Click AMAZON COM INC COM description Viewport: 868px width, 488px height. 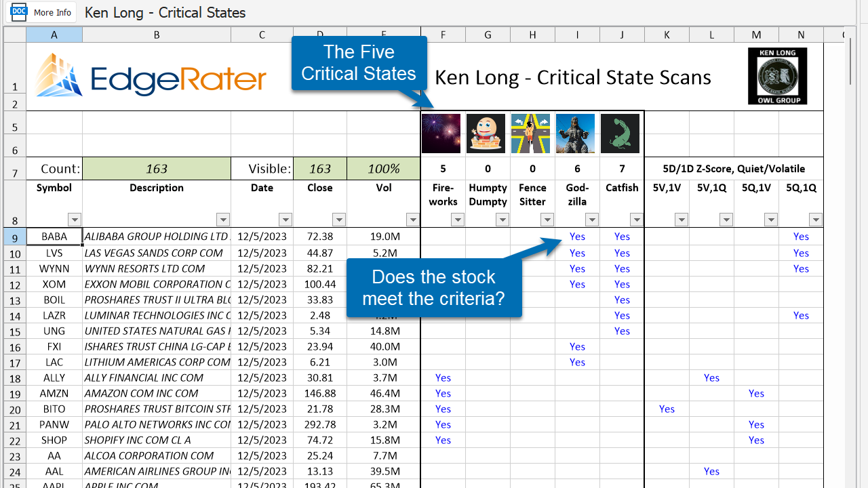tap(157, 393)
